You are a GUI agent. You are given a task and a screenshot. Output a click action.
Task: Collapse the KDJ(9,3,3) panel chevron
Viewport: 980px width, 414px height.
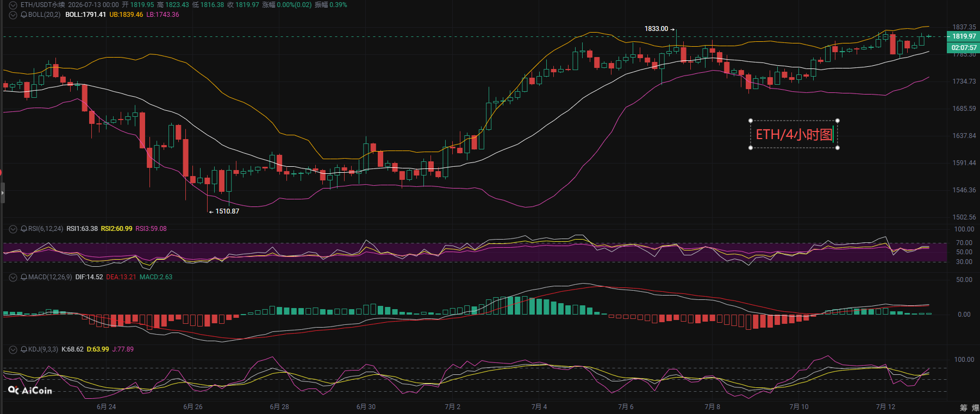[x=13, y=349]
